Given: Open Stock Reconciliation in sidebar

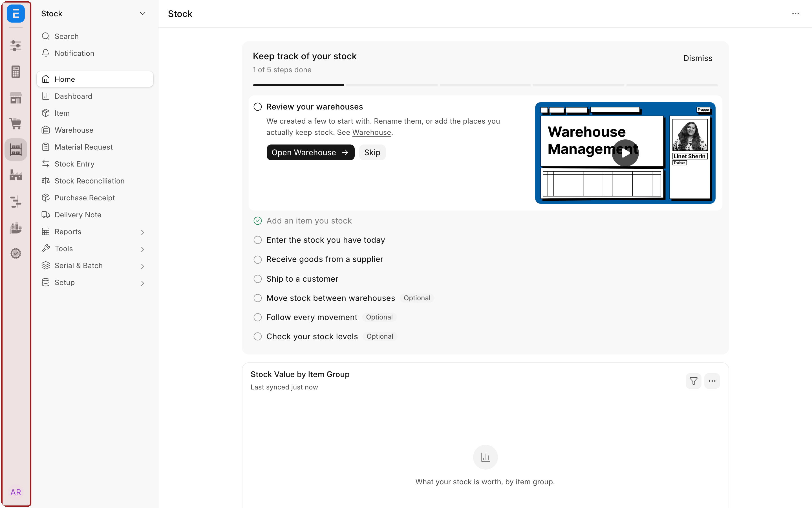Looking at the screenshot, I should [95, 181].
